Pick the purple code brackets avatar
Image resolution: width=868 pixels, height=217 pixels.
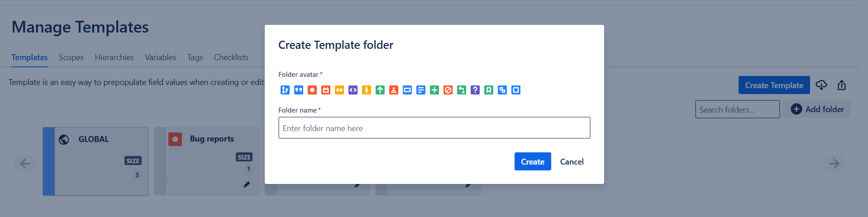pyautogui.click(x=353, y=90)
